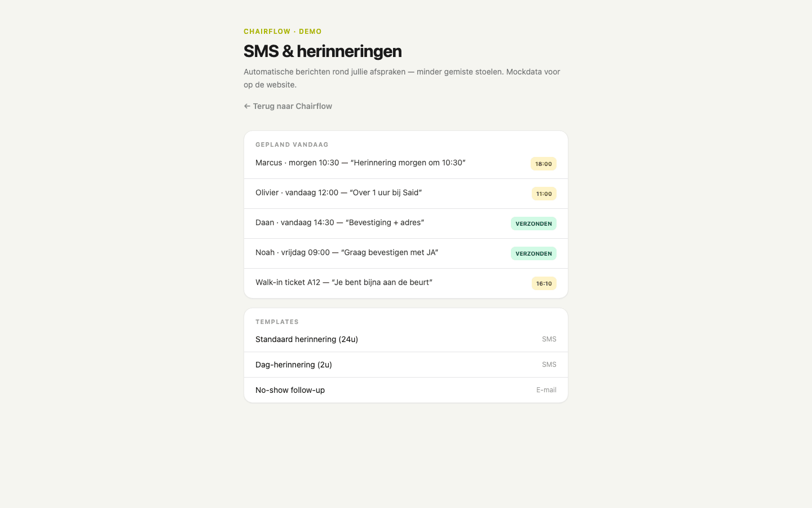The width and height of the screenshot is (812, 508).
Task: Click the CHAIRFLOW · DEMO breadcrumb label
Action: [x=282, y=31]
